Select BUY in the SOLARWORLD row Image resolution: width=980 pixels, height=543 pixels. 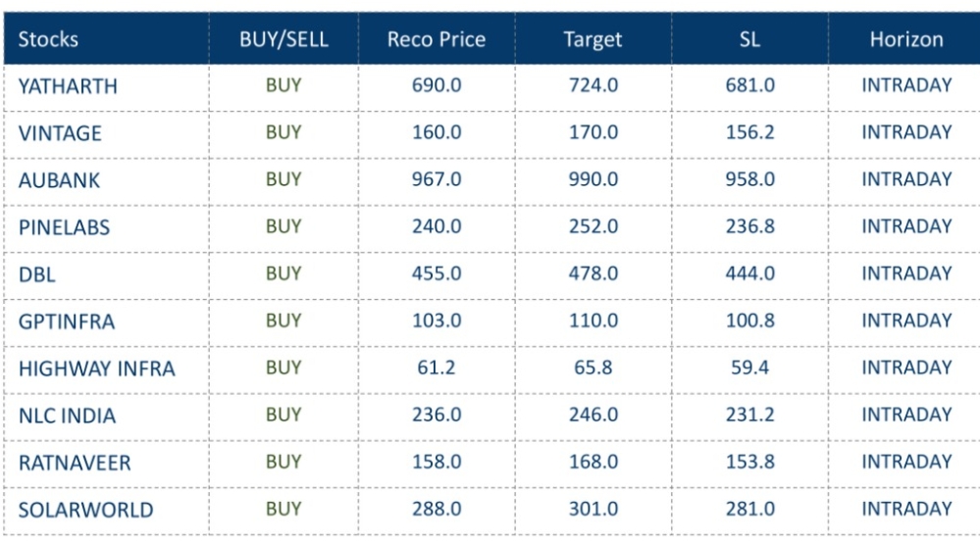coord(284,509)
